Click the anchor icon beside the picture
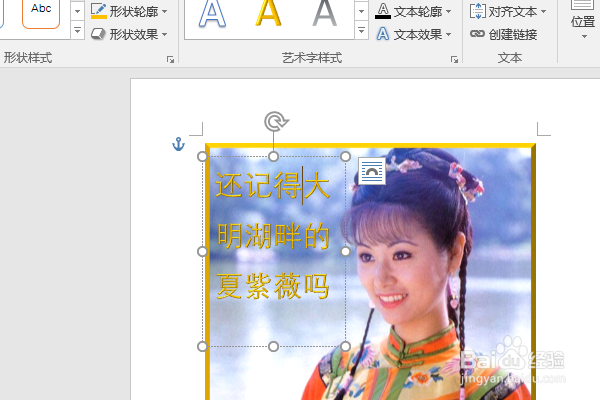This screenshot has height=400, width=600. point(178,144)
